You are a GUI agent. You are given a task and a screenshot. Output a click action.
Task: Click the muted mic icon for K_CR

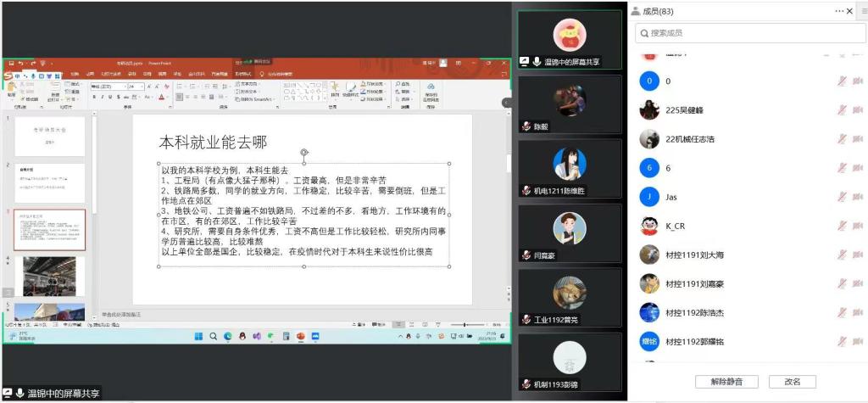[x=843, y=226]
